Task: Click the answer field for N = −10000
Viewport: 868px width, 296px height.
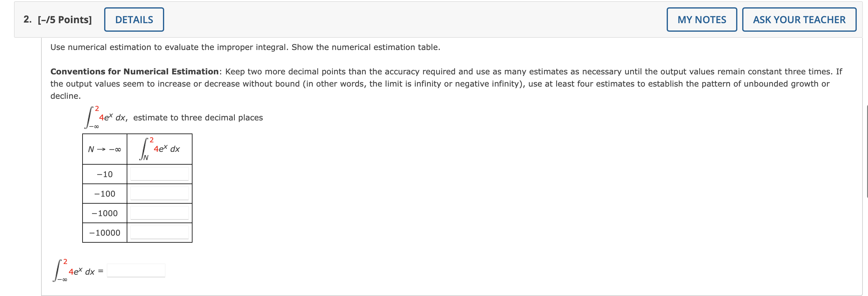Action: pyautogui.click(x=159, y=232)
